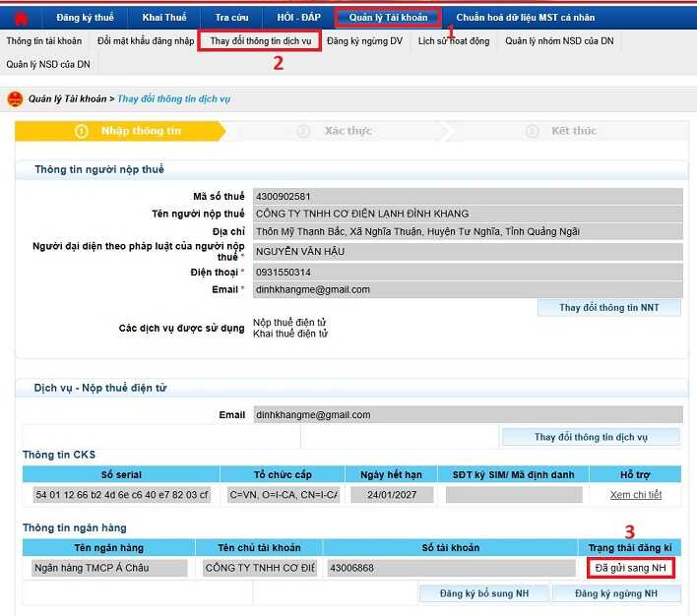
Task: Open Quản lý nhóm NSD của DN
Action: 559,41
